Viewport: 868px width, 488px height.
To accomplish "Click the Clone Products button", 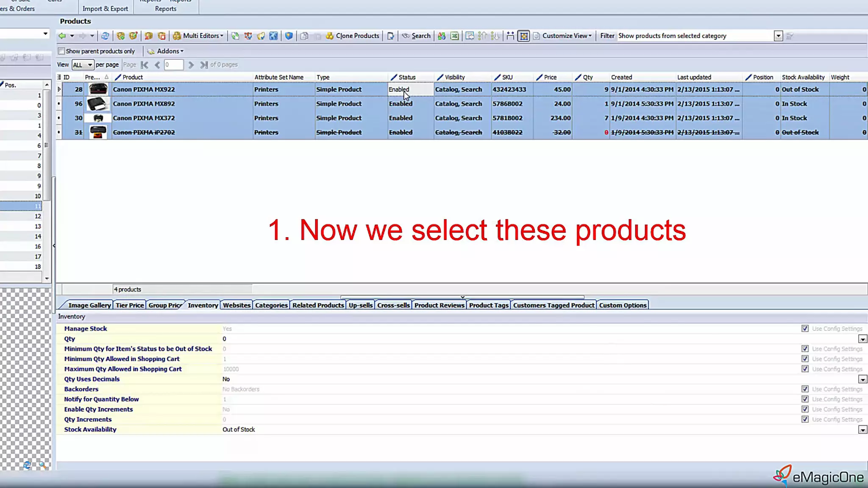I will 353,36.
